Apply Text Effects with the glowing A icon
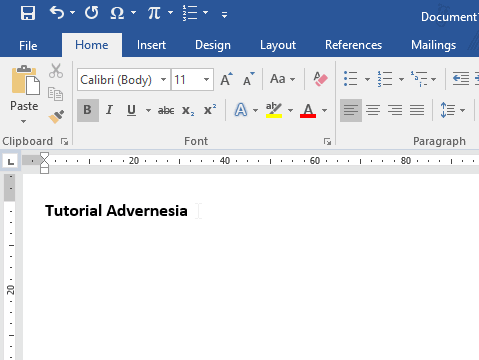This screenshot has width=479, height=360. 241,110
